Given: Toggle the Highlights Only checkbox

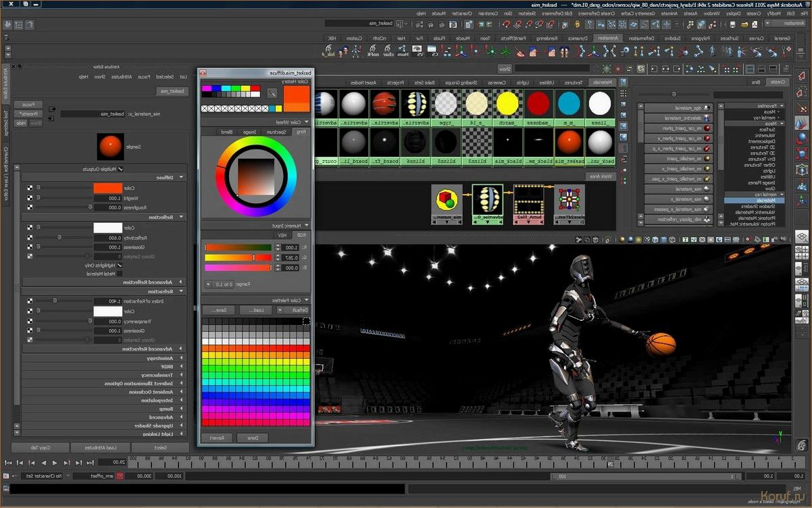Looking at the screenshot, I should click(121, 265).
